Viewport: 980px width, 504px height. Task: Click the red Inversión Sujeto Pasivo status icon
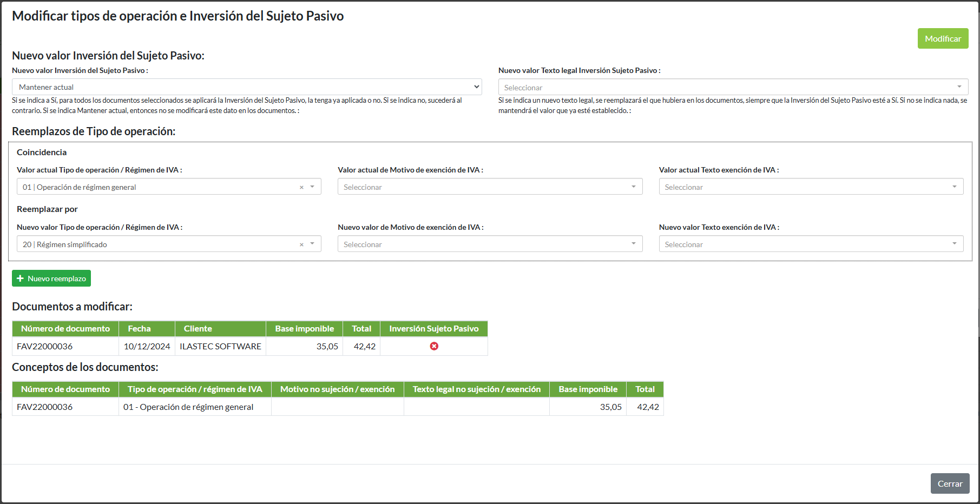[x=434, y=346]
